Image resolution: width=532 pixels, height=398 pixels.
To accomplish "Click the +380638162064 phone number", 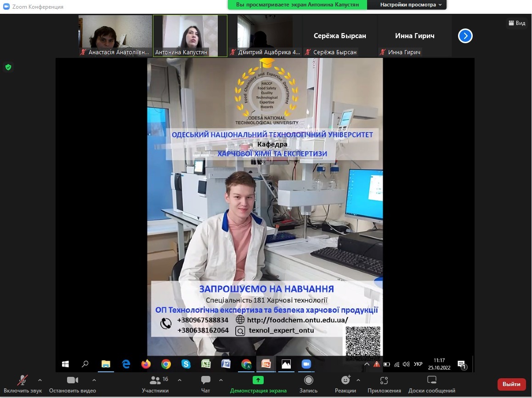I will [203, 330].
